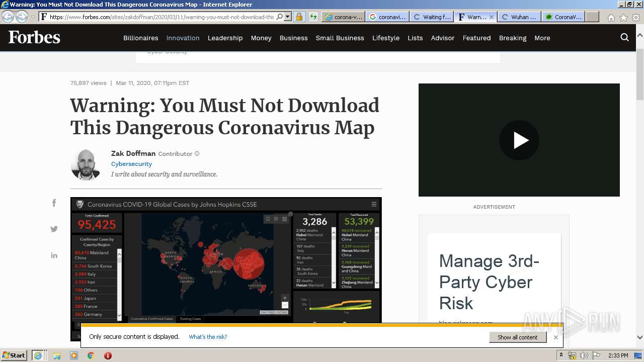Open the Manage 3rd-Party Cyber Risk ad
The width and height of the screenshot is (644, 362).
pyautogui.click(x=489, y=282)
